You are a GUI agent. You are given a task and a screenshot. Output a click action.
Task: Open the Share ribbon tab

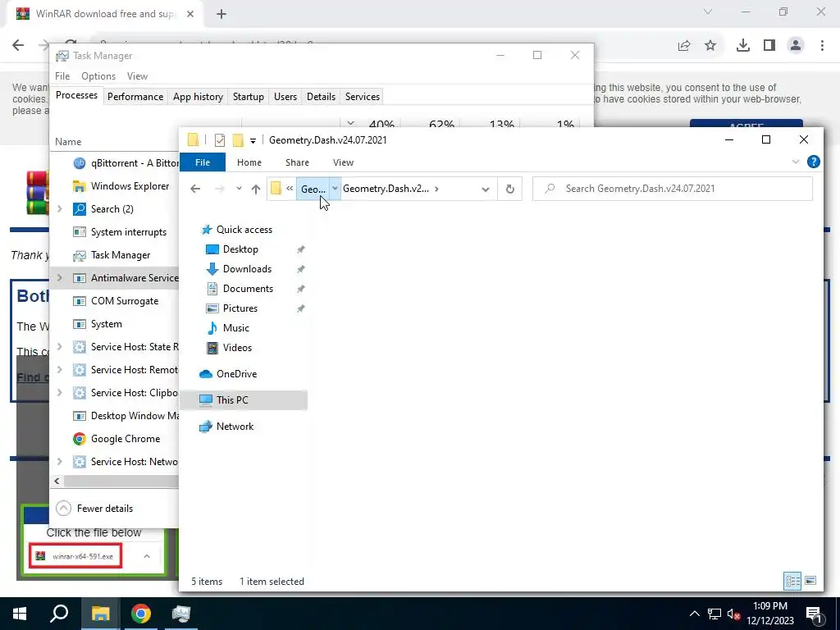[297, 162]
